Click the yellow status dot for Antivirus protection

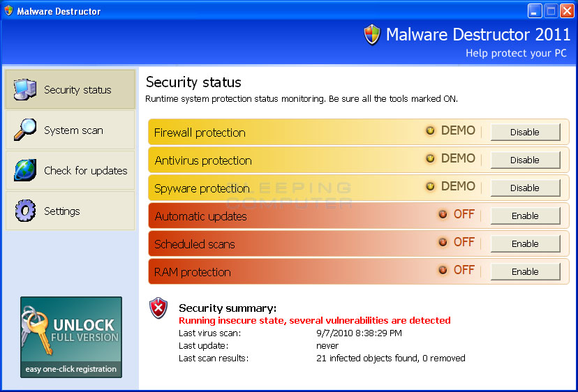430,158
